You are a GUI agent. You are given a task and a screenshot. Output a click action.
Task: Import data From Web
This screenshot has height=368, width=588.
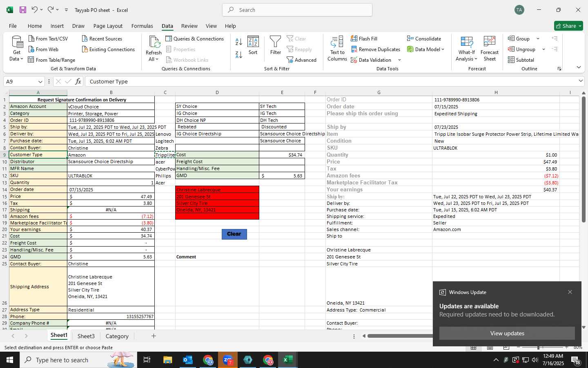[43, 49]
